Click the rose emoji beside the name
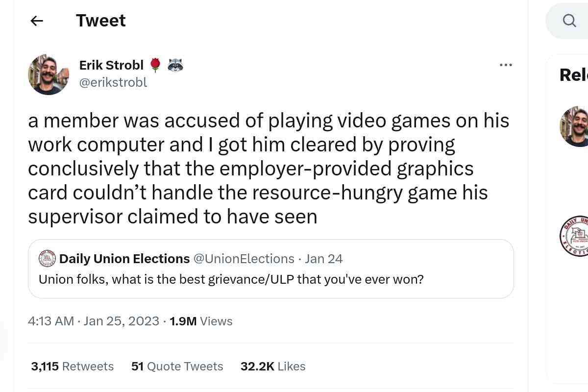This screenshot has width=588, height=392. click(x=155, y=65)
